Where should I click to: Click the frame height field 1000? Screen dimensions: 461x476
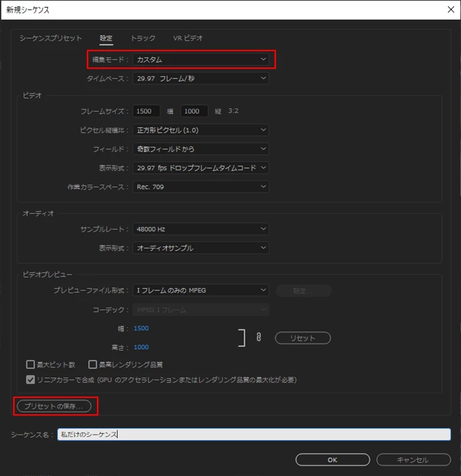[194, 111]
